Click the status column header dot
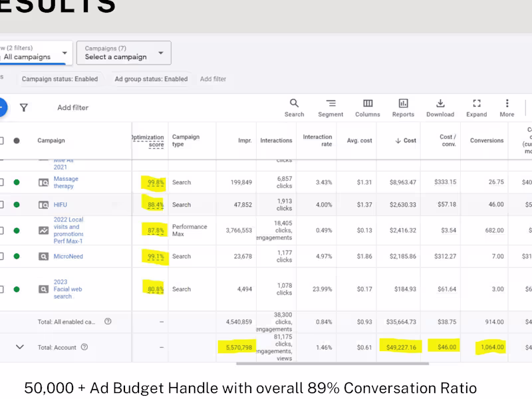This screenshot has height=399, width=532. [x=16, y=140]
